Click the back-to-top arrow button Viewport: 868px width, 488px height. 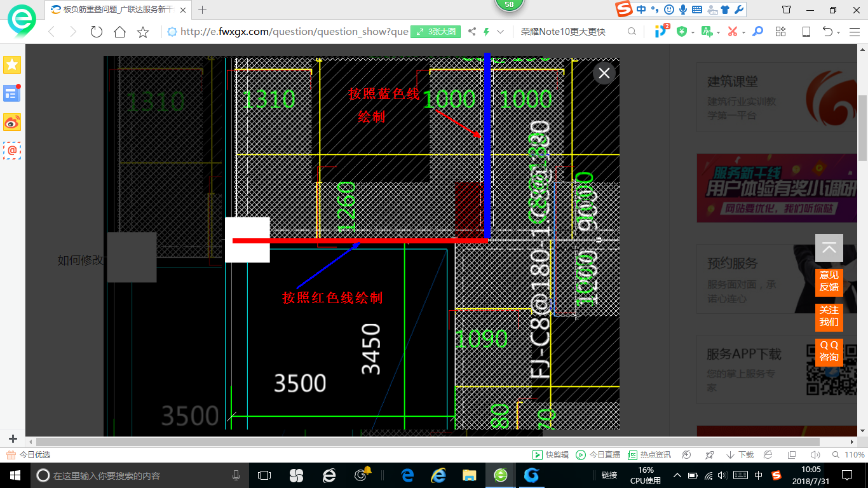pos(829,248)
